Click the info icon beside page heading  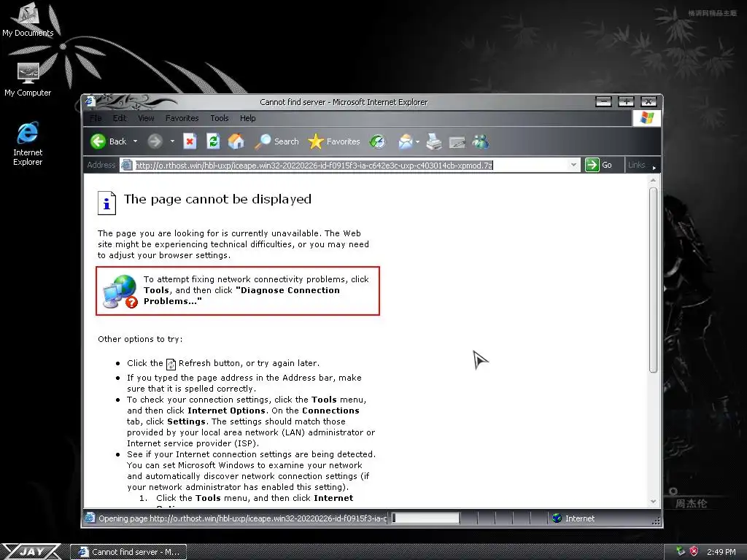tap(107, 203)
